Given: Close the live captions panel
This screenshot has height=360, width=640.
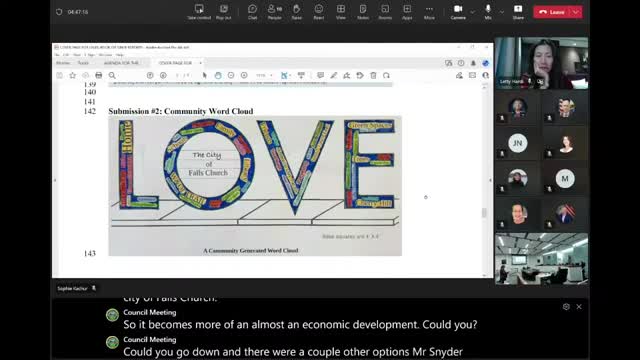Looking at the screenshot, I should click(x=579, y=307).
